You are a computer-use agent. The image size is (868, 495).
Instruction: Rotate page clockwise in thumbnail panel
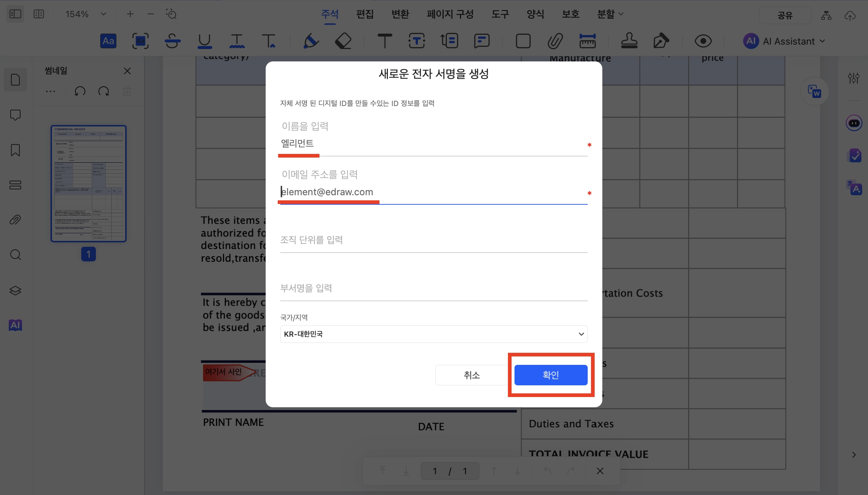point(104,91)
